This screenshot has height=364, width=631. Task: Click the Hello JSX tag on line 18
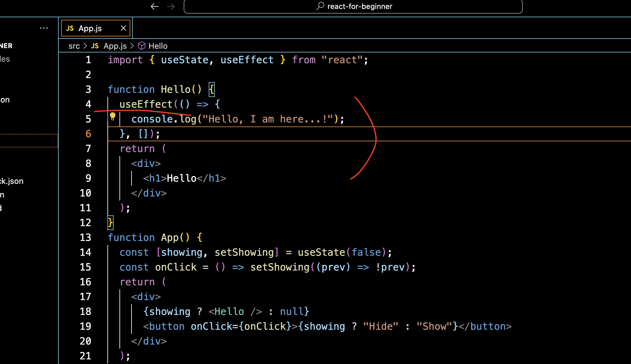[x=229, y=312]
